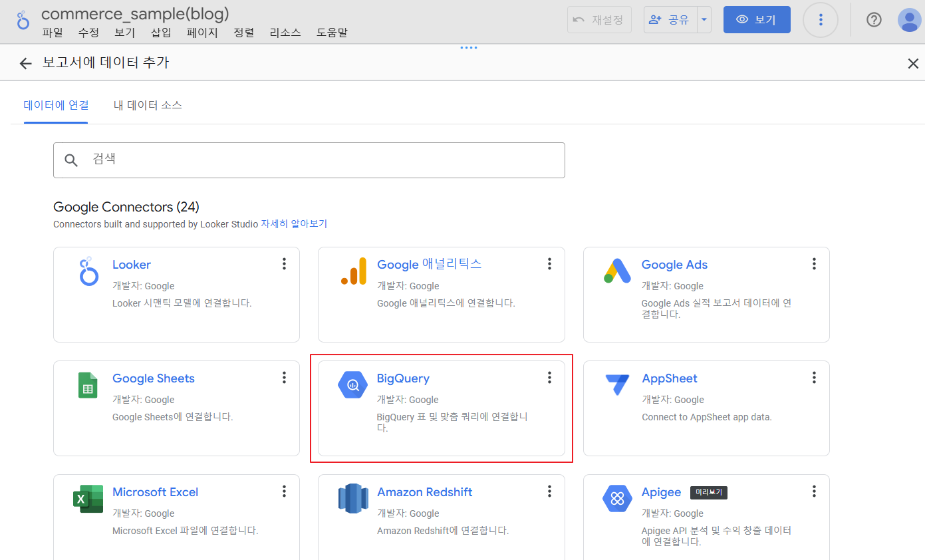Open more options for BigQuery card
Viewport: 925px width, 560px height.
[549, 378]
